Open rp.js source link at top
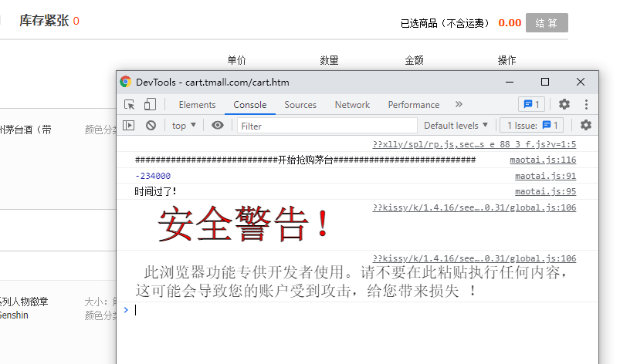This screenshot has width=620, height=364. coord(474,144)
